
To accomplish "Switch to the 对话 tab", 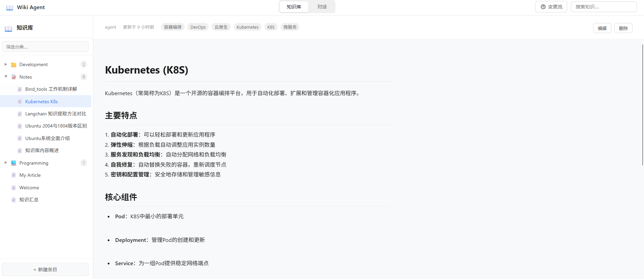I will coord(322,7).
